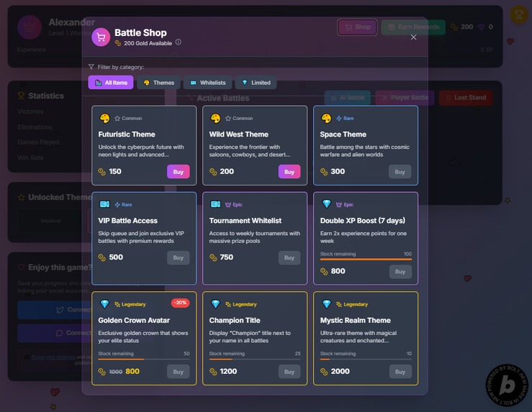
Task: Click the Space Theme palette icon
Action: click(x=326, y=118)
